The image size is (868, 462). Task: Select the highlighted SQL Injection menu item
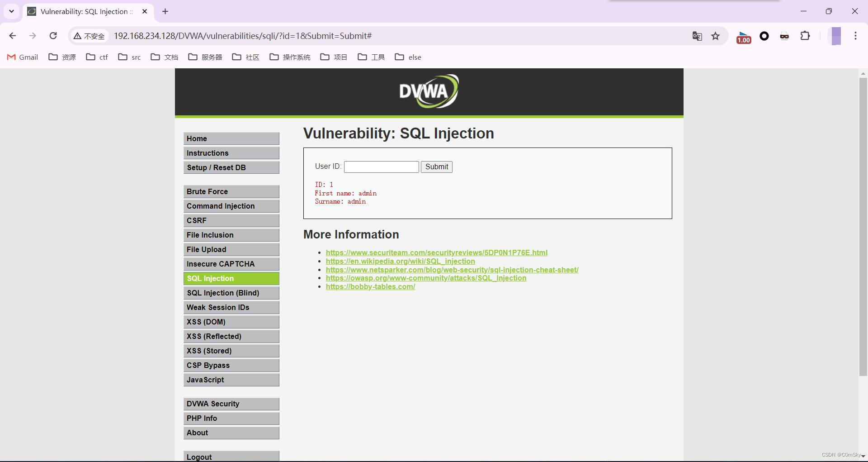(x=231, y=278)
